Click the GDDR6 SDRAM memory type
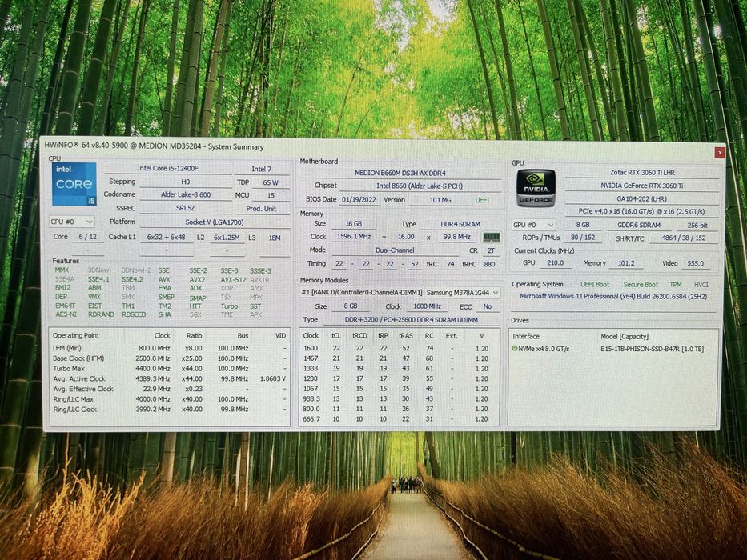 tap(639, 225)
